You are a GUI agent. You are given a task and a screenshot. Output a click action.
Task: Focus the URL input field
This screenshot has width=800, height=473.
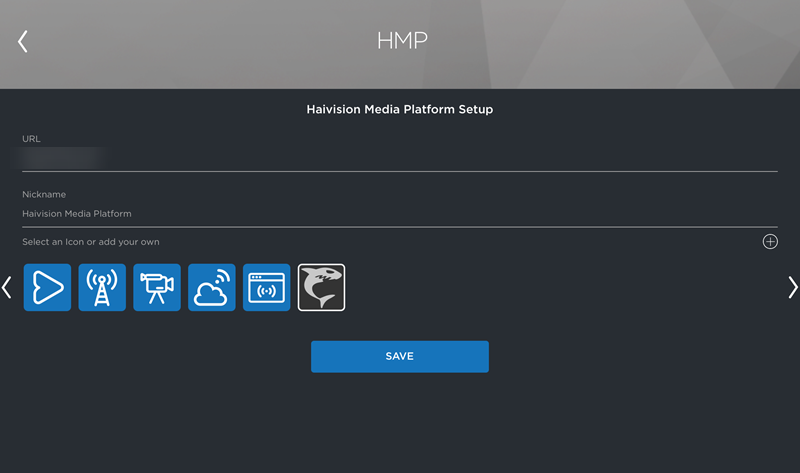[400, 158]
